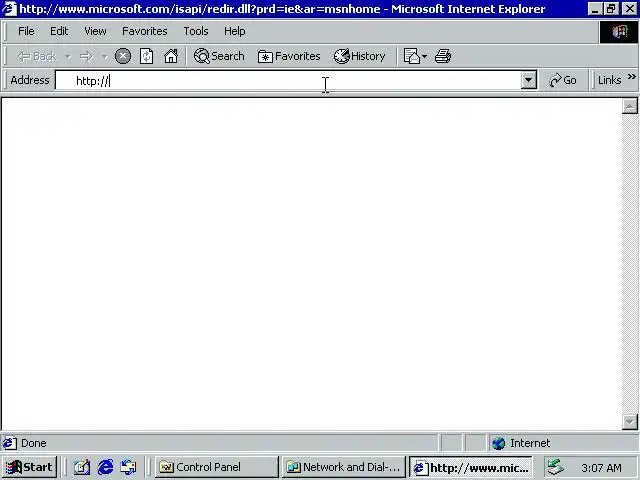Click the Done status text
640x480 pixels.
coord(33,443)
